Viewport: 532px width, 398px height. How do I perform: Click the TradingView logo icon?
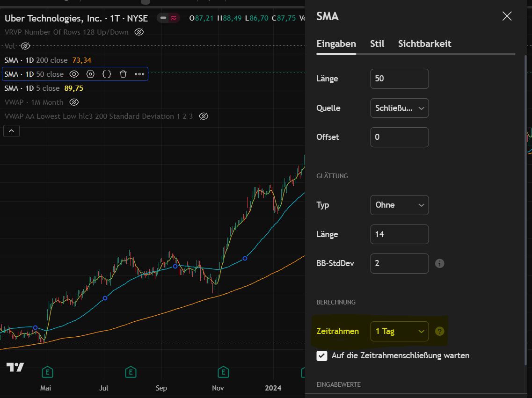[x=15, y=367]
